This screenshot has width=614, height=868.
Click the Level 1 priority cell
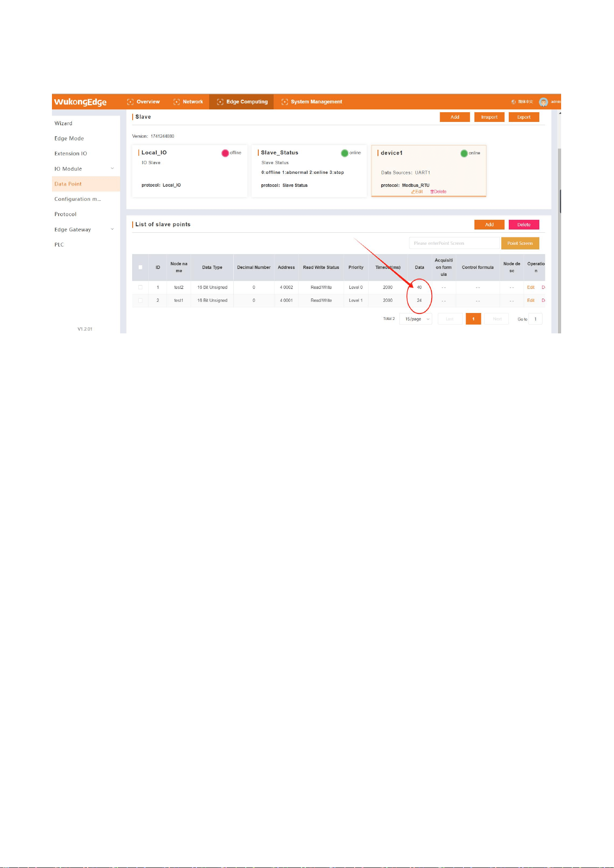356,300
